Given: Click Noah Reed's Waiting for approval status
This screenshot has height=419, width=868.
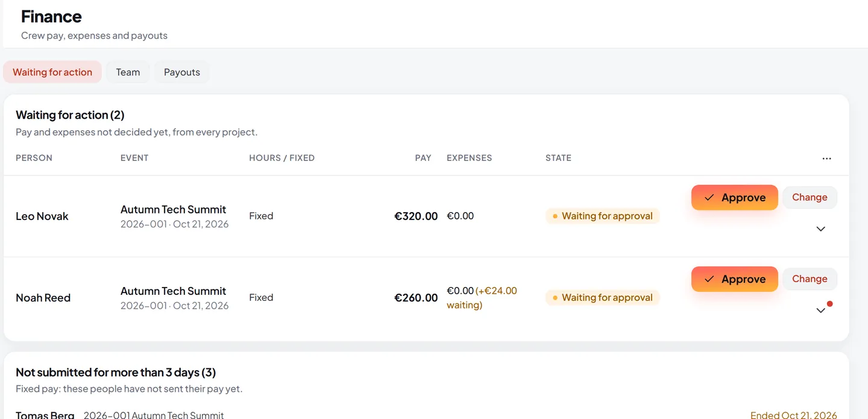Looking at the screenshot, I should (x=603, y=298).
